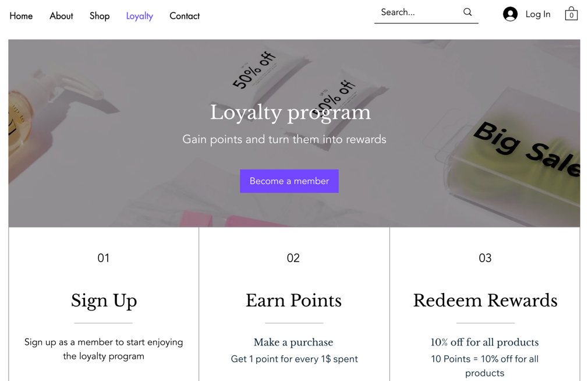Open the About page from the navbar

(x=61, y=16)
